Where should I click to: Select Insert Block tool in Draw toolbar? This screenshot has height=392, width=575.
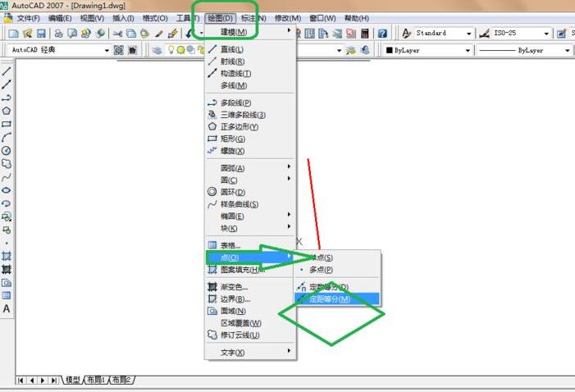point(7,217)
